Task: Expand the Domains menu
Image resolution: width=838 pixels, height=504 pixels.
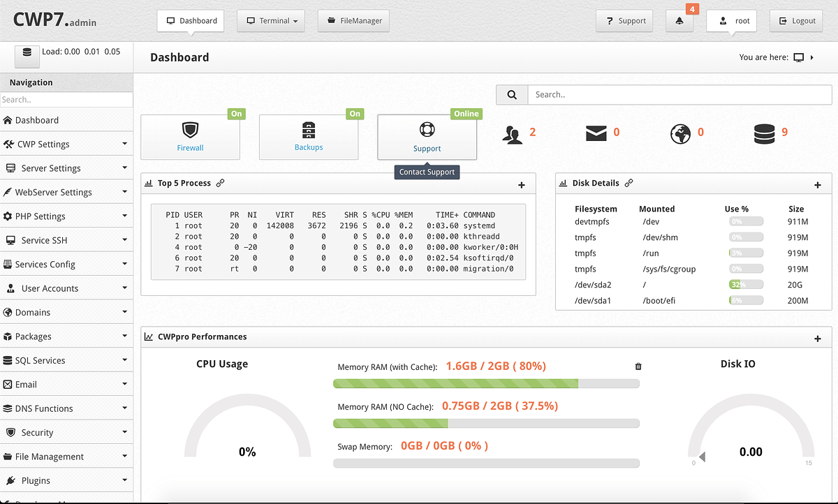Action: (x=66, y=312)
